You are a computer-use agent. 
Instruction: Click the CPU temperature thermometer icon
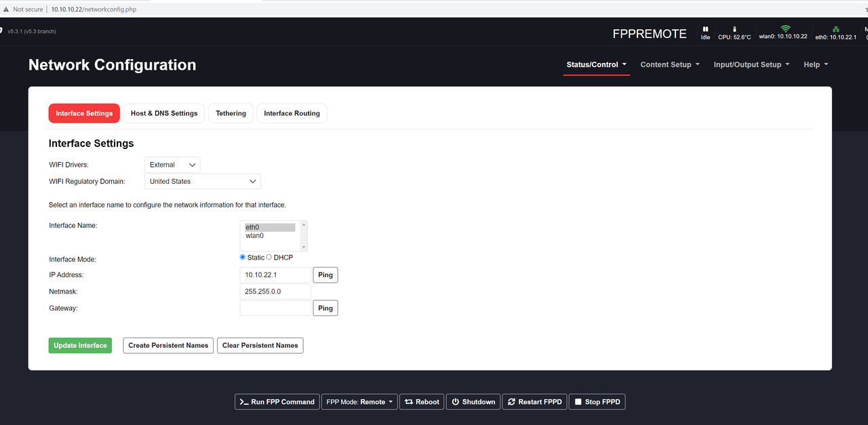pyautogui.click(x=734, y=29)
